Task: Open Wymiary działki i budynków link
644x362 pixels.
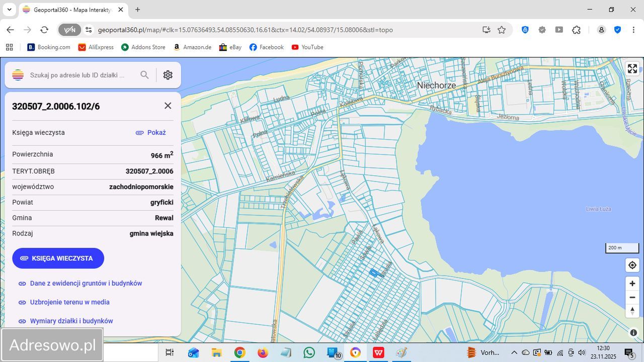Action: (x=71, y=321)
